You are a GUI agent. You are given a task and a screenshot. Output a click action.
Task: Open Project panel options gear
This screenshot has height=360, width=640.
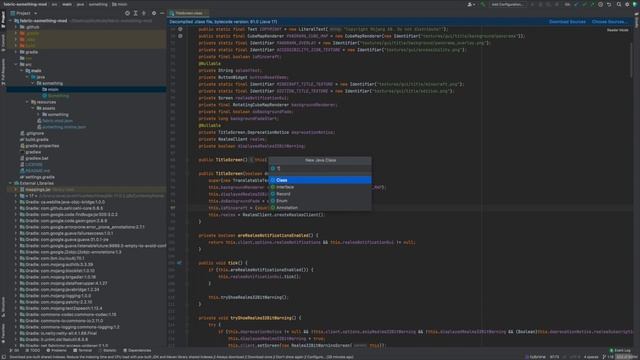pyautogui.click(x=154, y=13)
